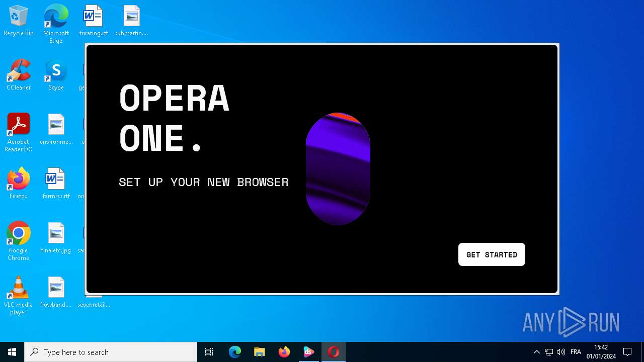Open the Acrobat Reader DC shortcut
644x362 pixels.
tap(19, 133)
